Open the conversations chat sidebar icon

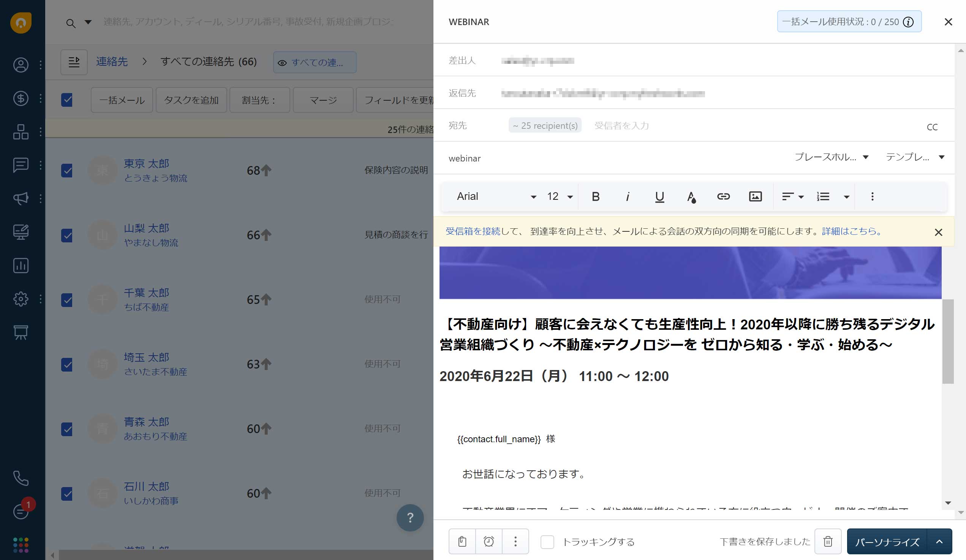tap(21, 165)
